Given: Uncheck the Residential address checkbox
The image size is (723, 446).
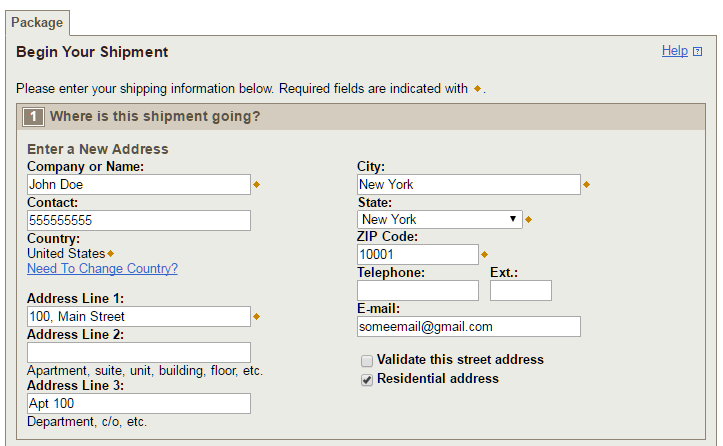Looking at the screenshot, I should [x=367, y=380].
